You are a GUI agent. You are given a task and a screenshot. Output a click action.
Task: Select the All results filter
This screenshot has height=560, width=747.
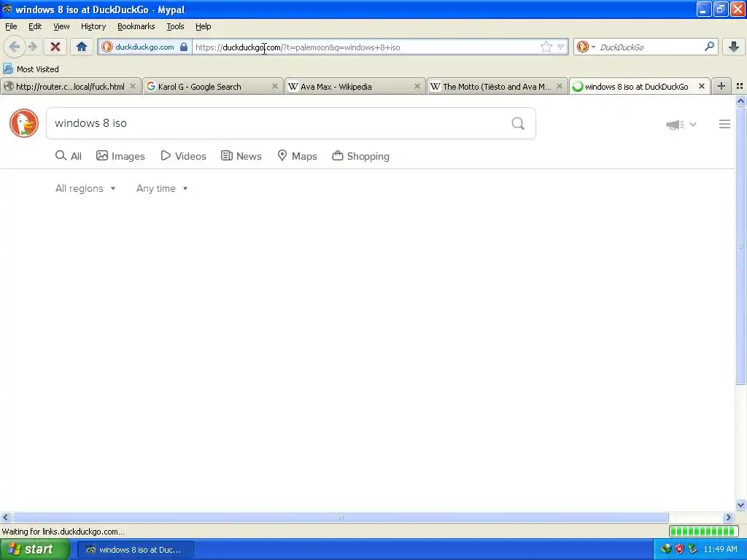(69, 156)
